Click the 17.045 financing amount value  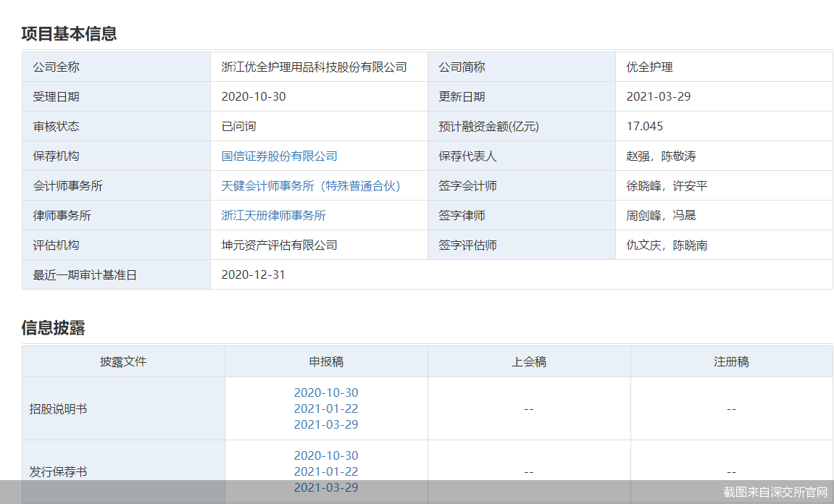[644, 127]
